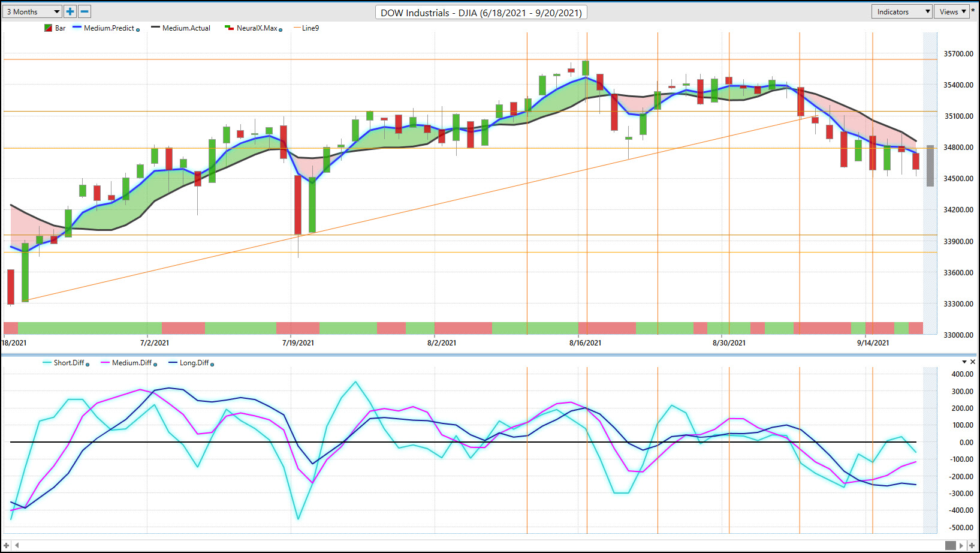This screenshot has width=980, height=553.
Task: Click the dot beside NeuralX.Max legend
Action: [281, 30]
